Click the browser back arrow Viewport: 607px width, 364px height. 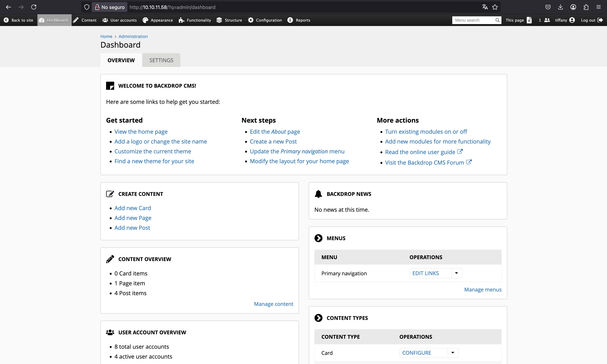[x=8, y=7]
